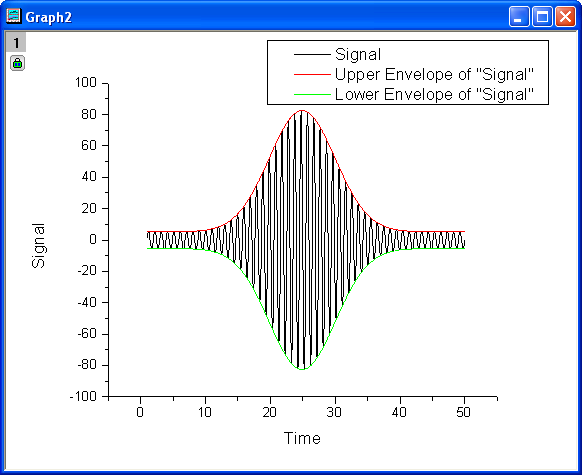Click x-axis tick label 30

[334, 412]
